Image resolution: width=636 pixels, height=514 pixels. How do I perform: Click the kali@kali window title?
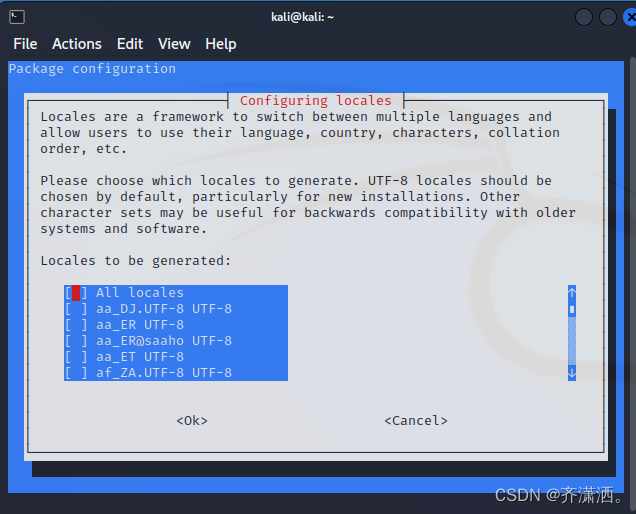click(x=303, y=17)
